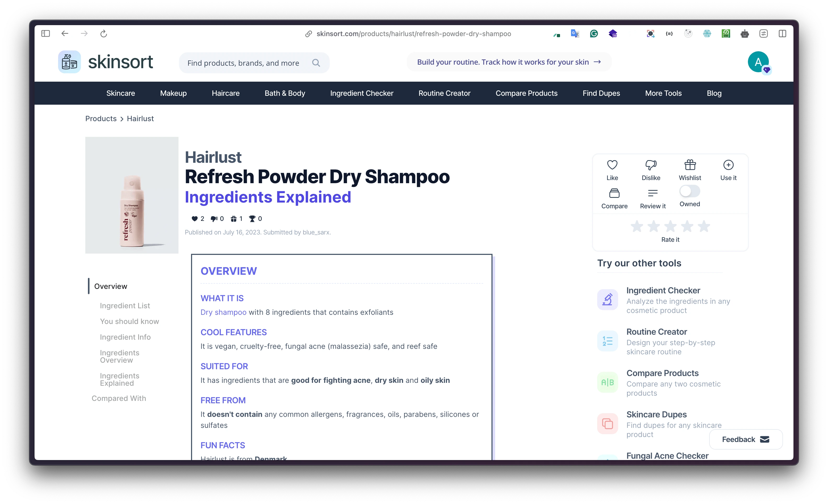Jump to Ingredient Info section
828x504 pixels.
[x=125, y=337]
